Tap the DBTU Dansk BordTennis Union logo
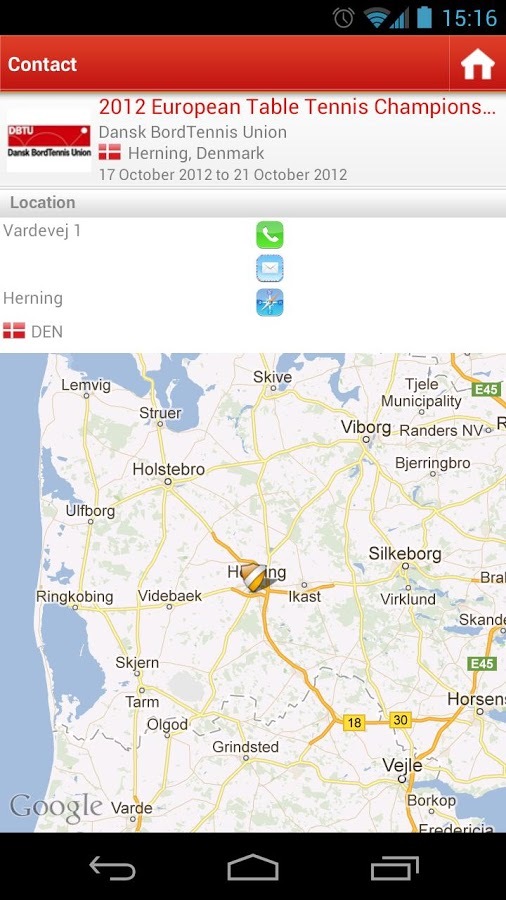Screen dimensions: 506x900 point(49,141)
